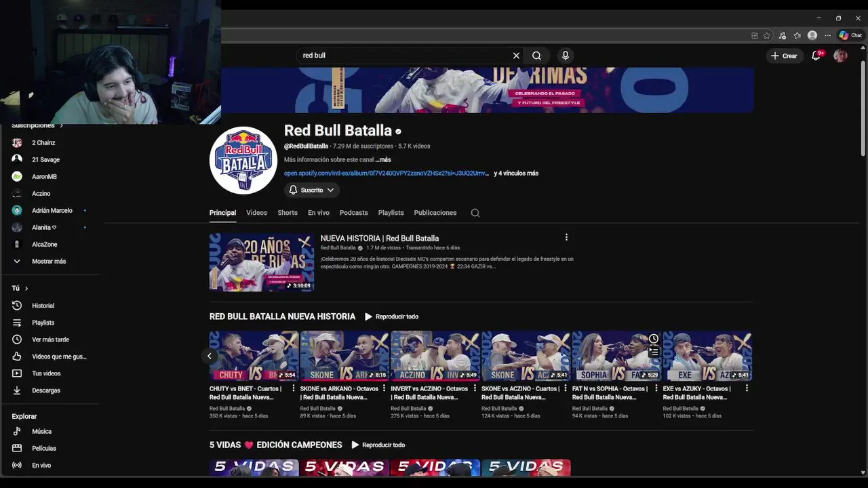Switch to the Podcasts tab
The image size is (868, 488).
point(354,213)
